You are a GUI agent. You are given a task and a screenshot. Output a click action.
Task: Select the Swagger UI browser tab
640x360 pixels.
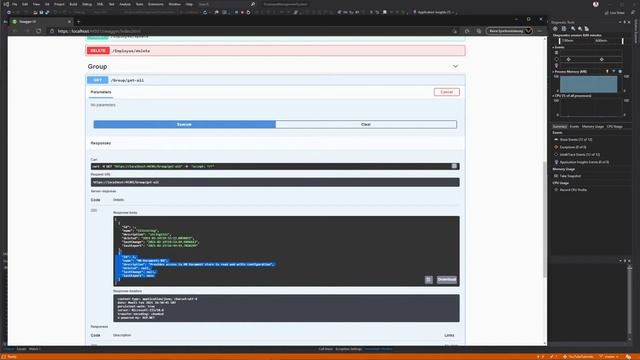[x=41, y=21]
